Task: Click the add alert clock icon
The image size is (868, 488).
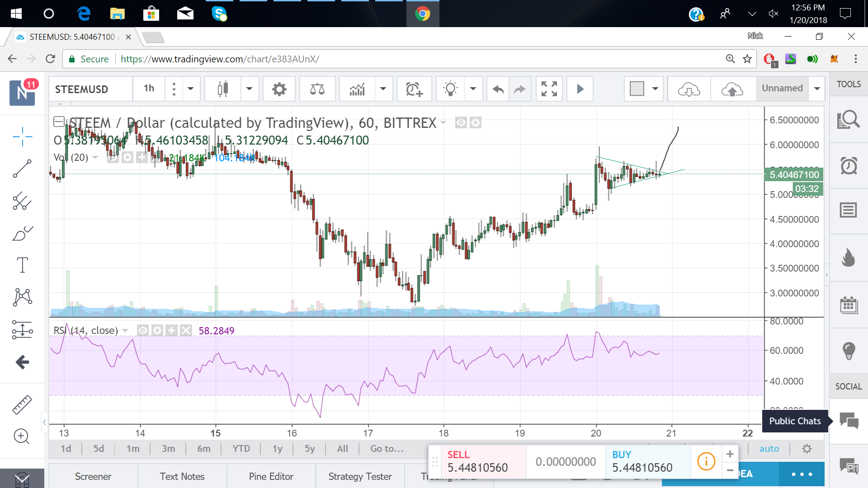Action: point(414,89)
